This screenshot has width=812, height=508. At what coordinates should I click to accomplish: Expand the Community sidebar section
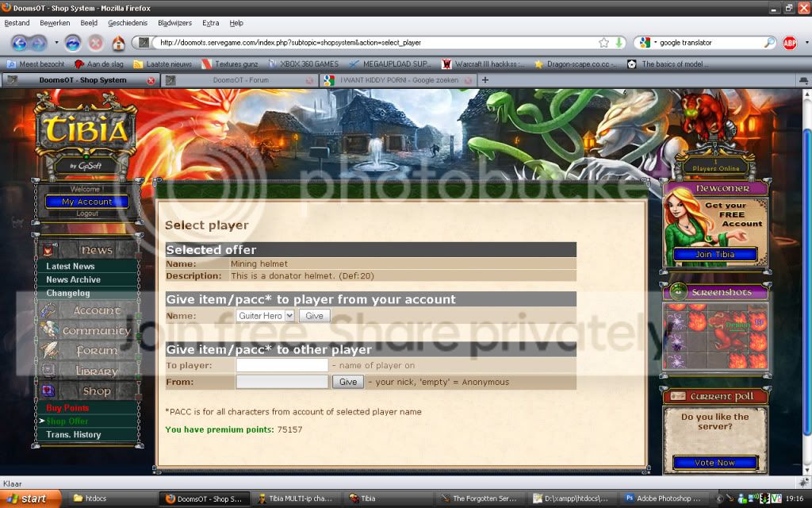click(88, 330)
